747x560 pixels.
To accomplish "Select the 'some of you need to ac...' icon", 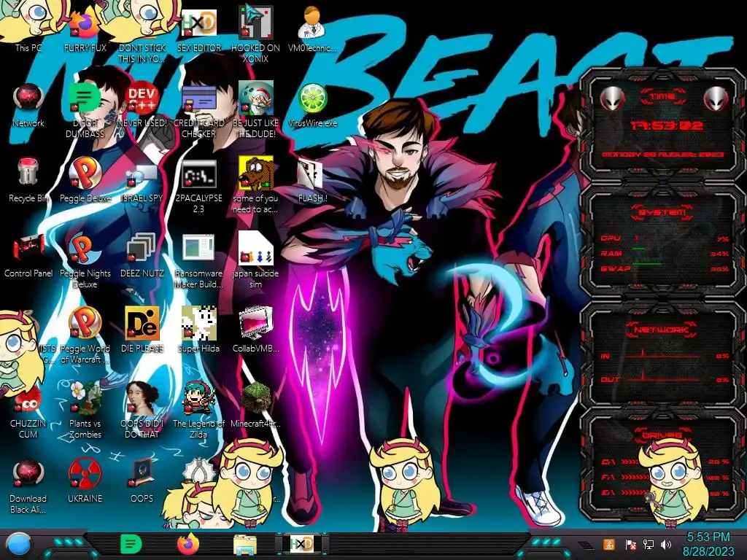I will point(255,184).
